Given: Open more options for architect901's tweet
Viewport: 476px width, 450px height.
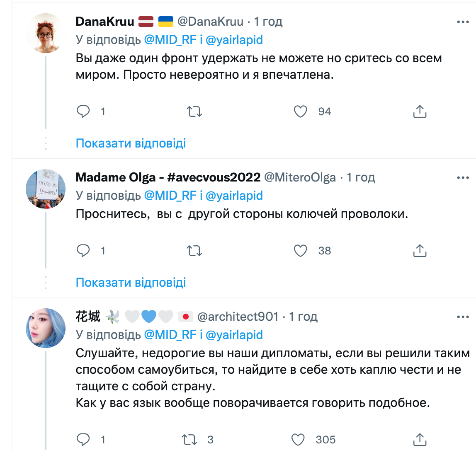Looking at the screenshot, I should tap(463, 317).
